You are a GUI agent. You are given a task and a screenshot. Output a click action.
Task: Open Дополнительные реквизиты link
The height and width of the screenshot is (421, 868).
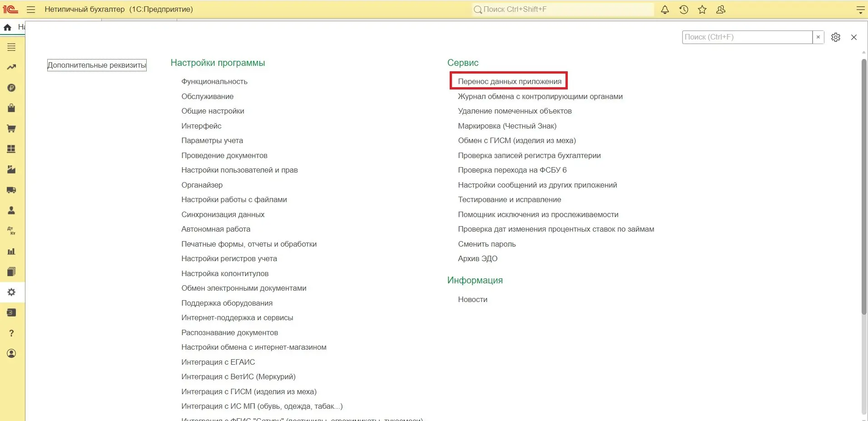(97, 65)
